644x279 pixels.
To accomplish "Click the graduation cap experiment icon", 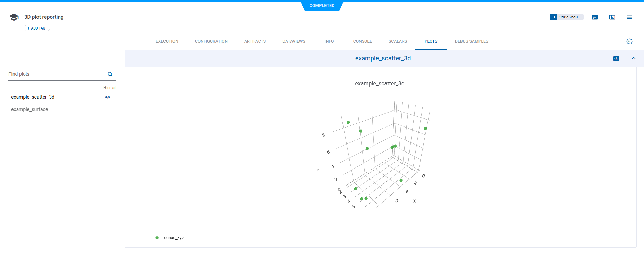I will 14,17.
